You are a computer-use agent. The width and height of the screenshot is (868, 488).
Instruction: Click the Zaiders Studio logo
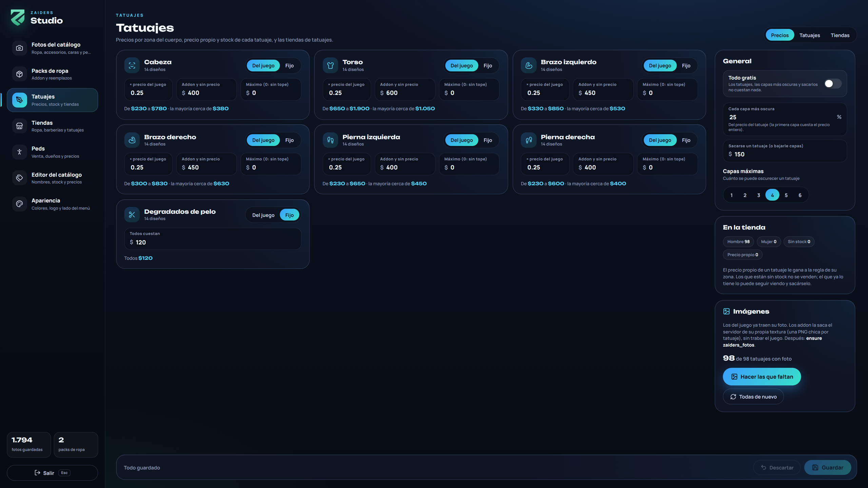pyautogui.click(x=18, y=18)
